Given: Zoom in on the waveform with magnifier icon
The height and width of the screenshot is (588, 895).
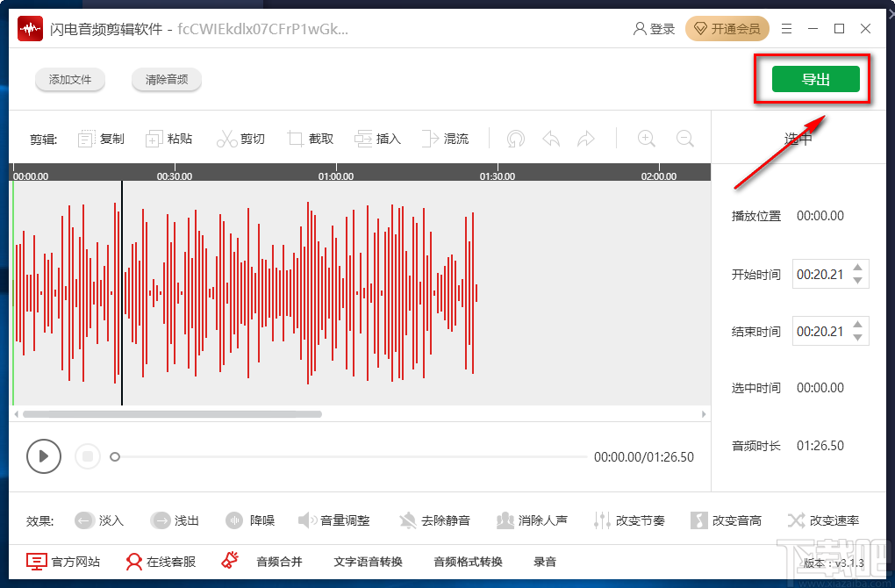Looking at the screenshot, I should (647, 138).
